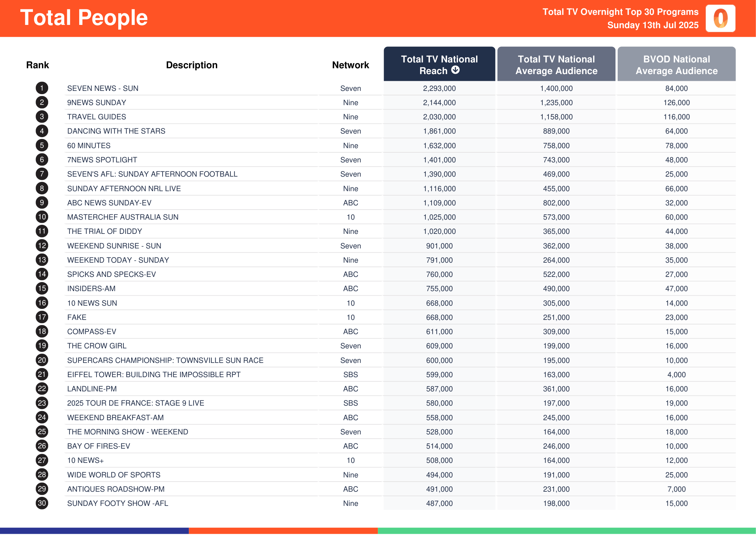
Task: Click '7NEWS SPOTLIGHT' program name
Action: 102,160
